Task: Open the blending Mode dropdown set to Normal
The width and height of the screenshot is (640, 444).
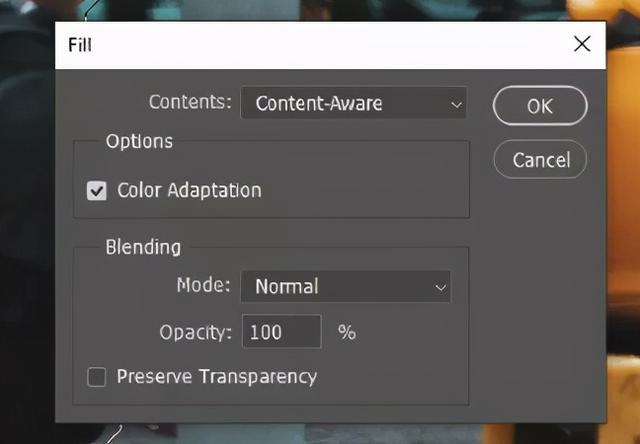Action: pos(346,286)
